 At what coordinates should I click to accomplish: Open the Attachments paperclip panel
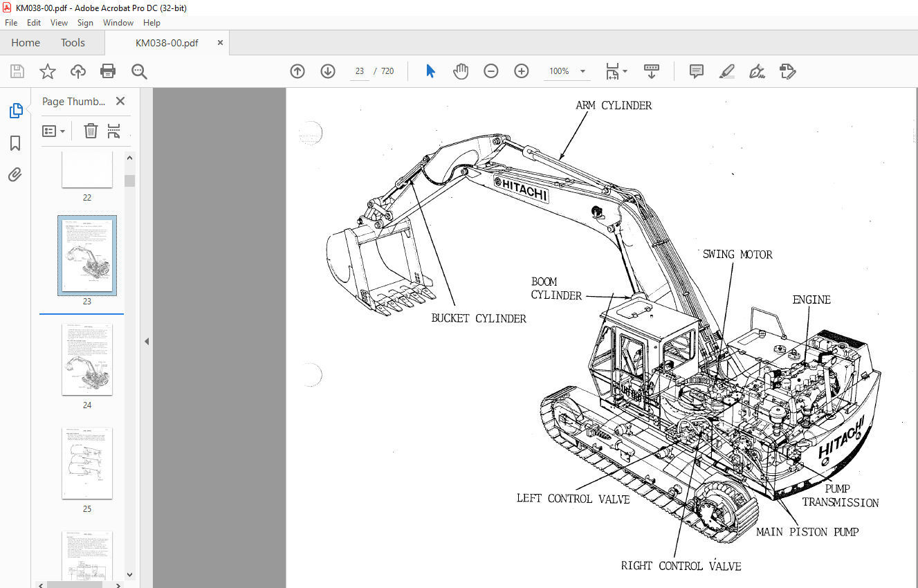point(15,174)
